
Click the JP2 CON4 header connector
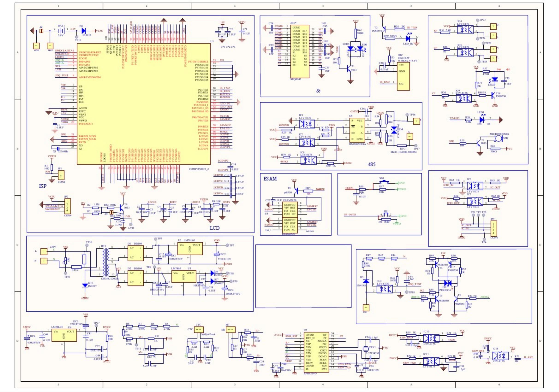click(68, 206)
